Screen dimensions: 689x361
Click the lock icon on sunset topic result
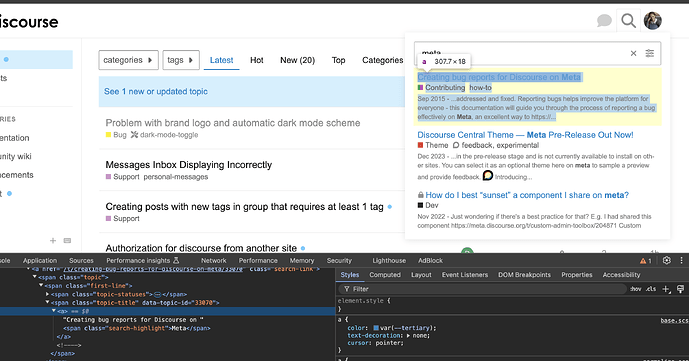tap(421, 195)
